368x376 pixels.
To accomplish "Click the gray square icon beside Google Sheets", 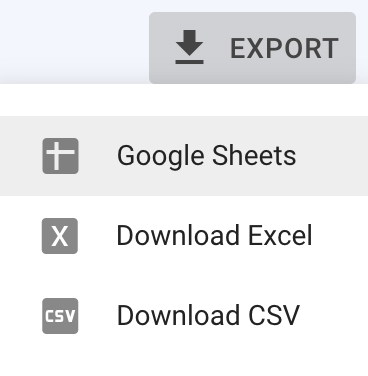I will point(60,156).
